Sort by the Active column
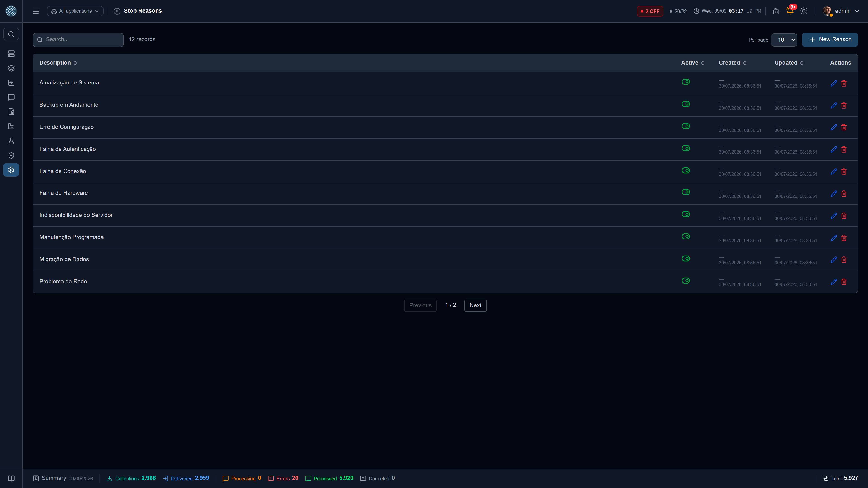The width and height of the screenshot is (868, 488). coord(693,63)
